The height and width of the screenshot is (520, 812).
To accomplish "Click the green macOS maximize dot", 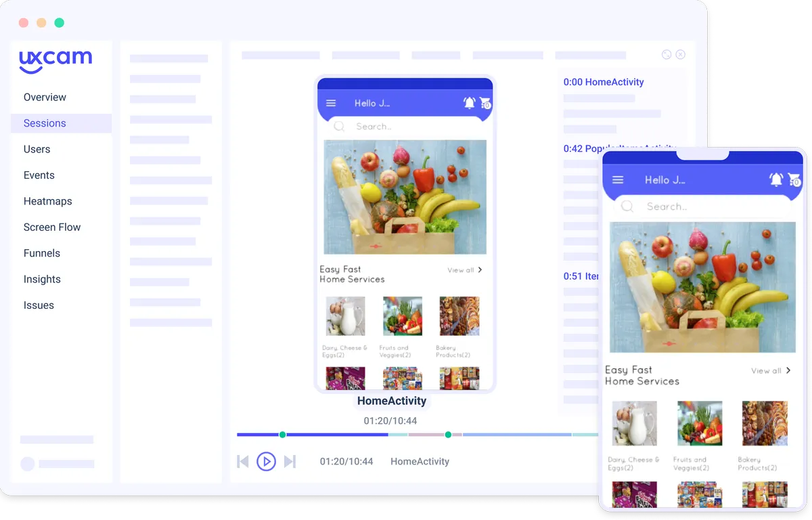I will point(59,23).
